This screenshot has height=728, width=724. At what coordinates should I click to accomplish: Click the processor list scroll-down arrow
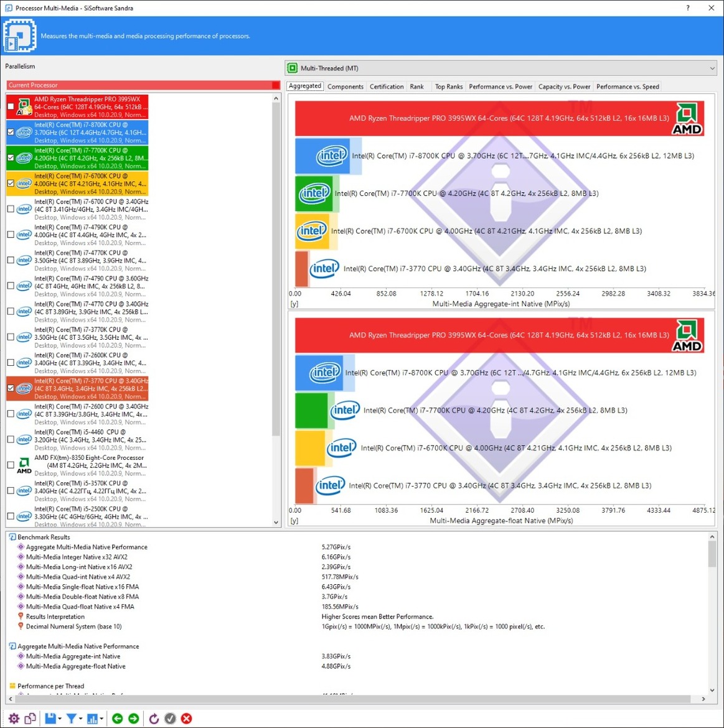click(276, 522)
